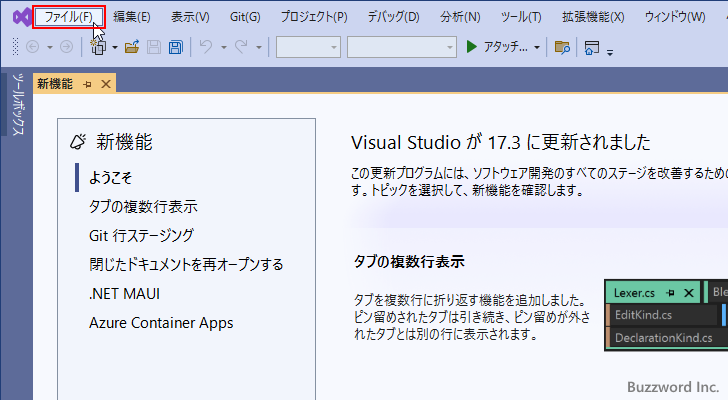This screenshot has width=728, height=400.
Task: Open the 表示(V) menu
Action: click(x=190, y=17)
